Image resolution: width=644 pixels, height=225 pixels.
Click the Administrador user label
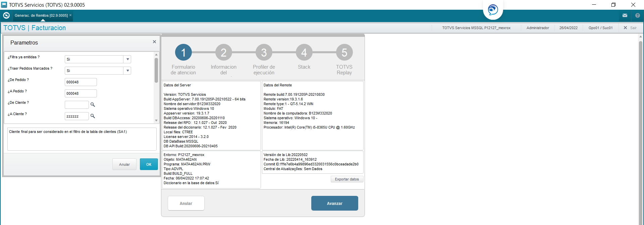coord(538,28)
